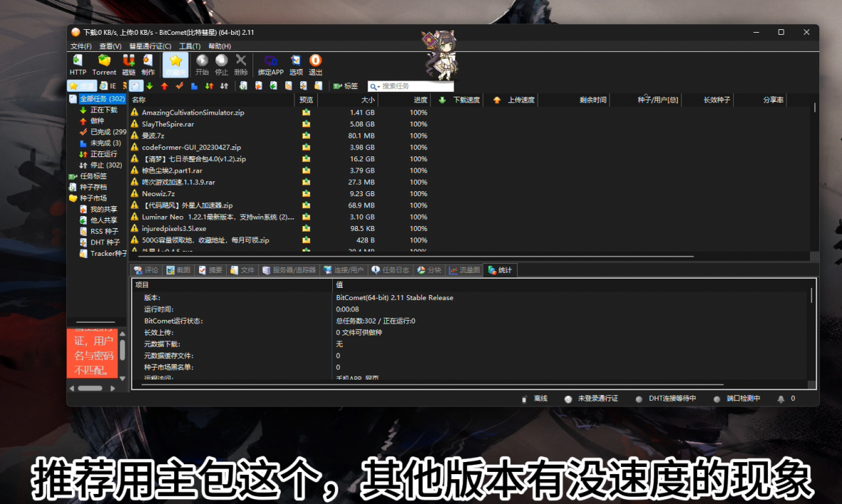This screenshot has width=842, height=504.
Task: Toggle the 频道 channel bar button
Action: point(82,86)
